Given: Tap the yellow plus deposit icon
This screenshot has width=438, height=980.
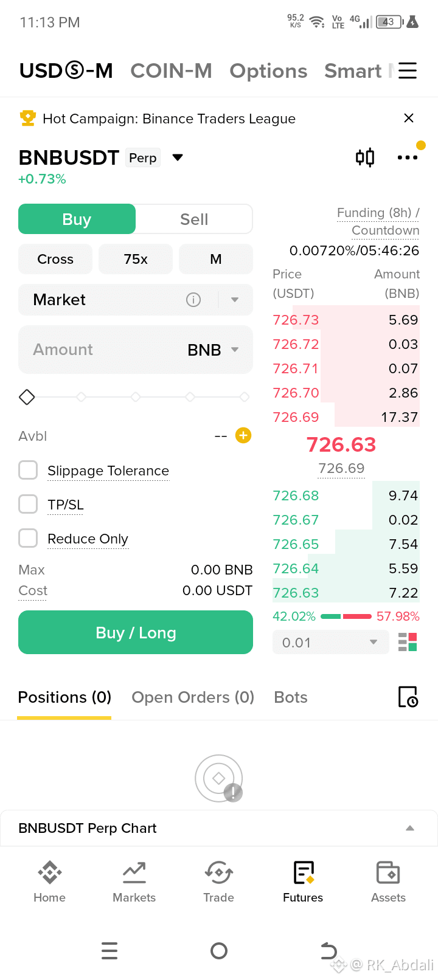Looking at the screenshot, I should click(243, 435).
